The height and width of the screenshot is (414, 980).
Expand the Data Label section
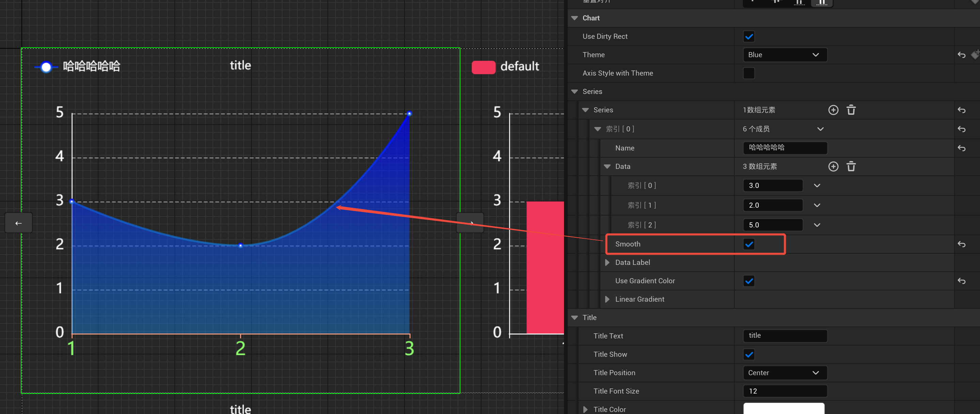608,262
